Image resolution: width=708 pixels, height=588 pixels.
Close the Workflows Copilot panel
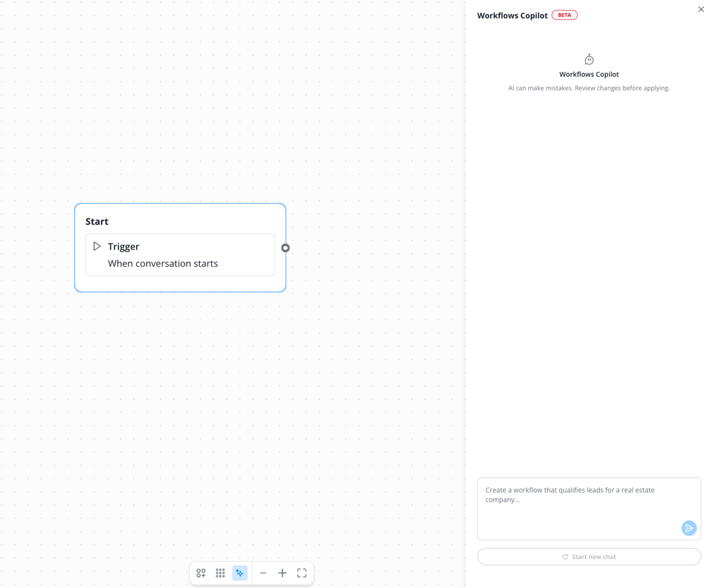pyautogui.click(x=701, y=9)
